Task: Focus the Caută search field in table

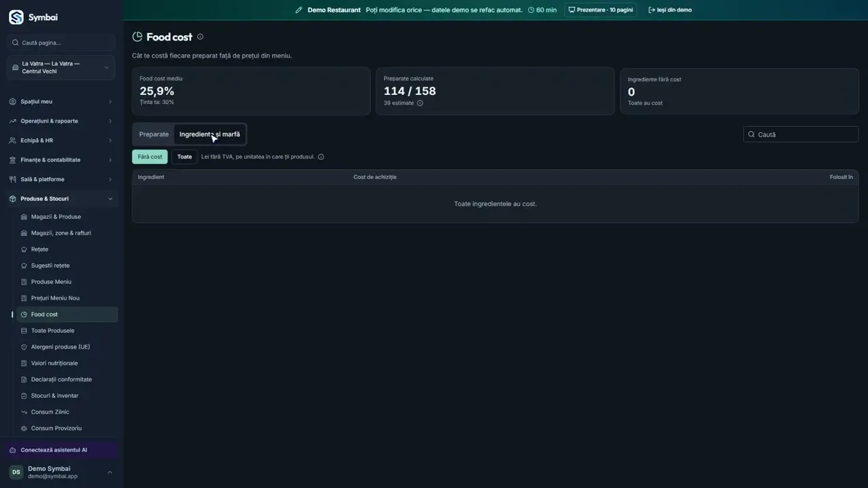Action: point(801,134)
